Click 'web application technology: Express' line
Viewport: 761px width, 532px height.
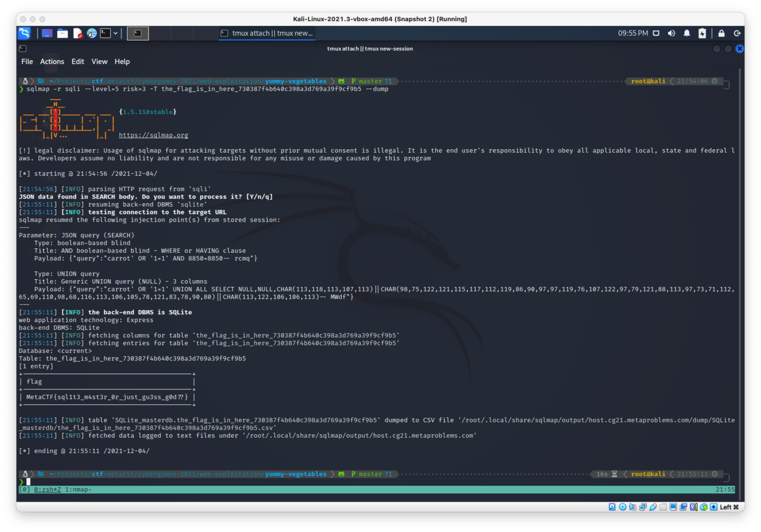click(x=86, y=320)
